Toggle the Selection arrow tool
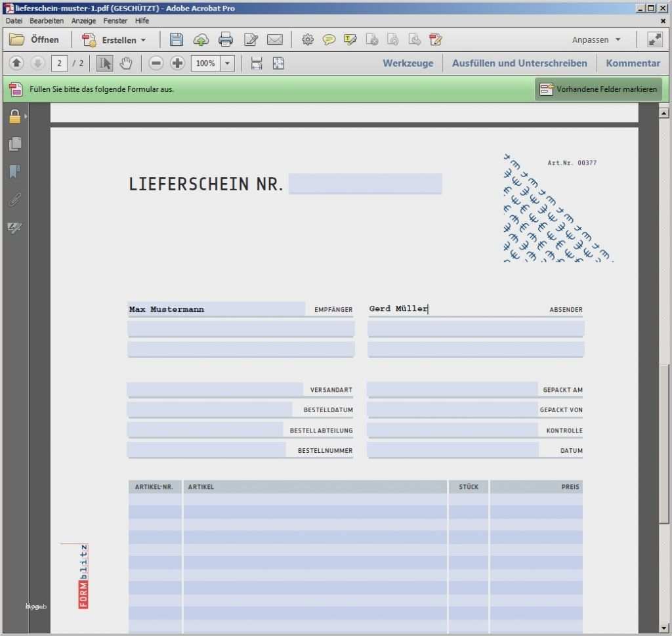 coord(104,63)
